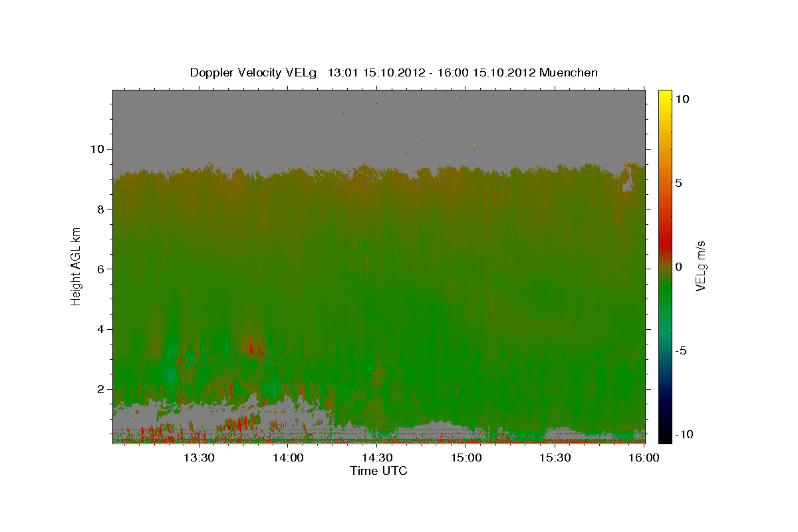
Task: Click the colorbar label -5
Action: pos(682,350)
